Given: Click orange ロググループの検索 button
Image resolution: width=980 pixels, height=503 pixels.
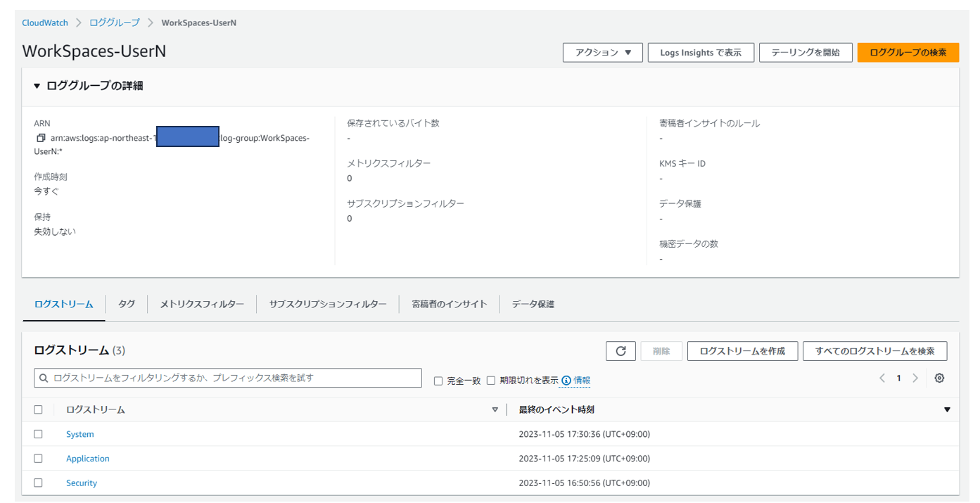Looking at the screenshot, I should point(908,53).
